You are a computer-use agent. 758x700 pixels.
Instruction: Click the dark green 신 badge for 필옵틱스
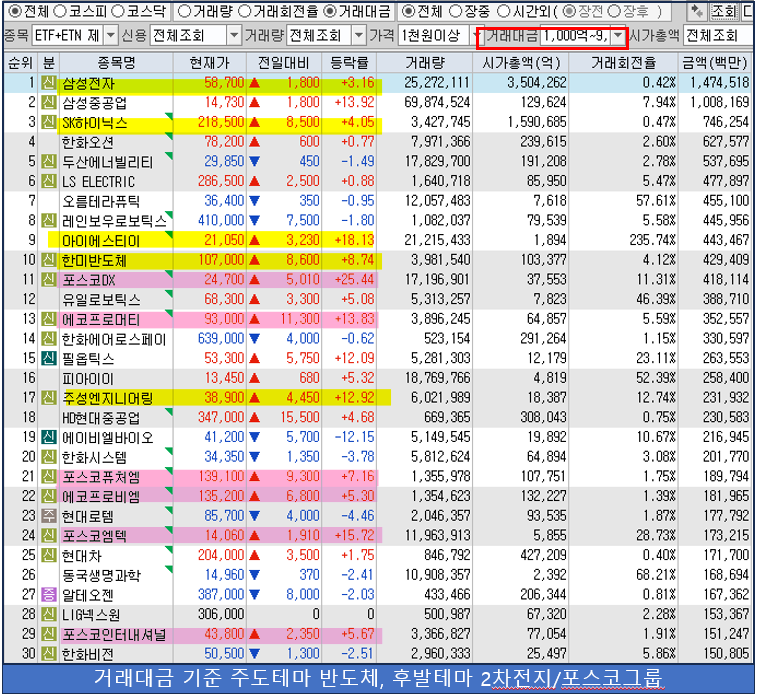point(48,359)
